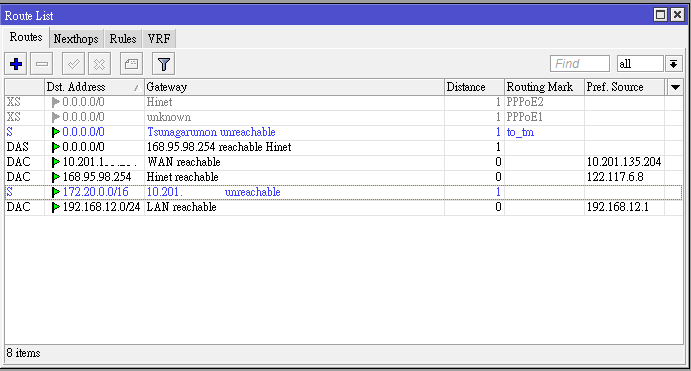691x371 pixels.
Task: Open the VRF tab
Action: tap(159, 39)
